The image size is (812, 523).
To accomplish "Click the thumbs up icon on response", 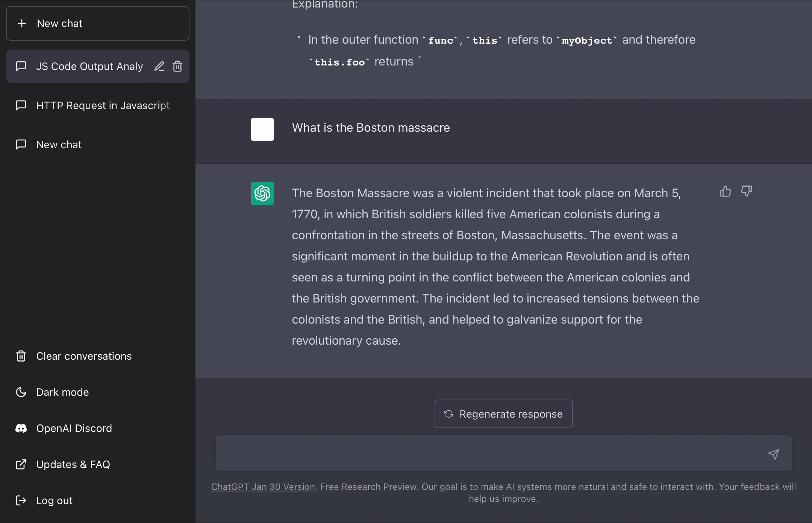I will coord(725,192).
